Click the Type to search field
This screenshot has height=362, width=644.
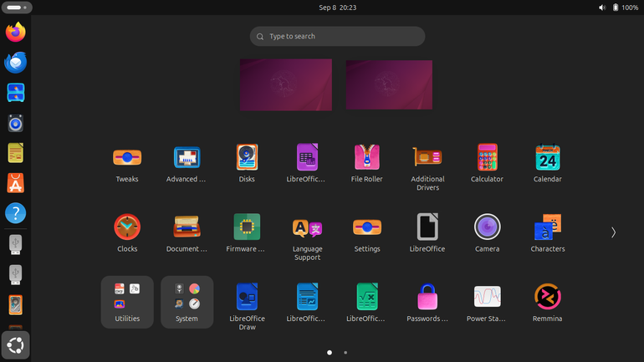[x=337, y=37]
